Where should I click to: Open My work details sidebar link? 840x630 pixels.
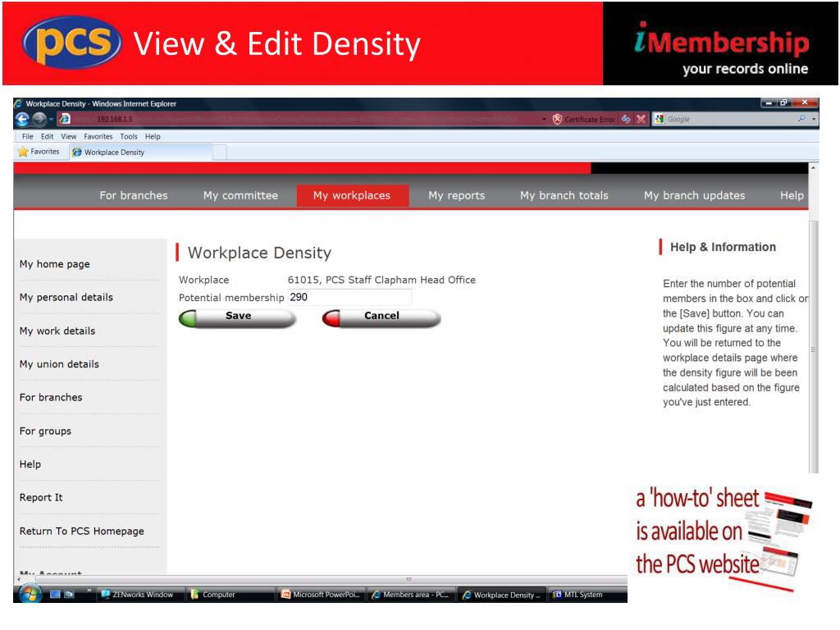tap(57, 331)
